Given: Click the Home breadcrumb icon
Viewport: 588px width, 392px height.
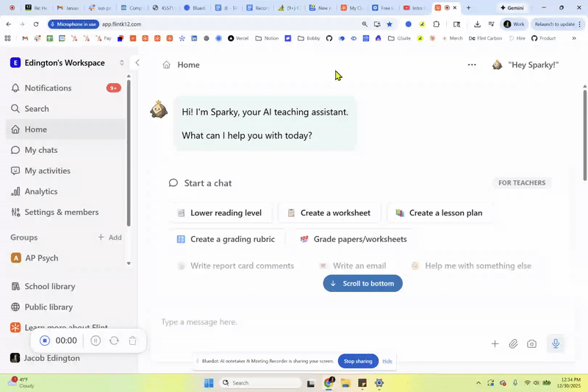Looking at the screenshot, I should coord(167,65).
